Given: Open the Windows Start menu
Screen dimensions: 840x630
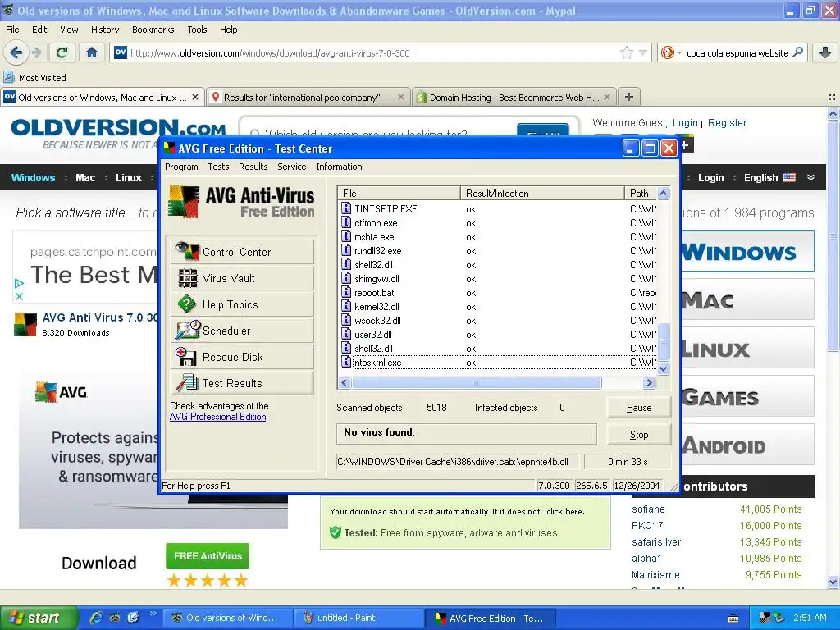Looking at the screenshot, I should pos(39,618).
